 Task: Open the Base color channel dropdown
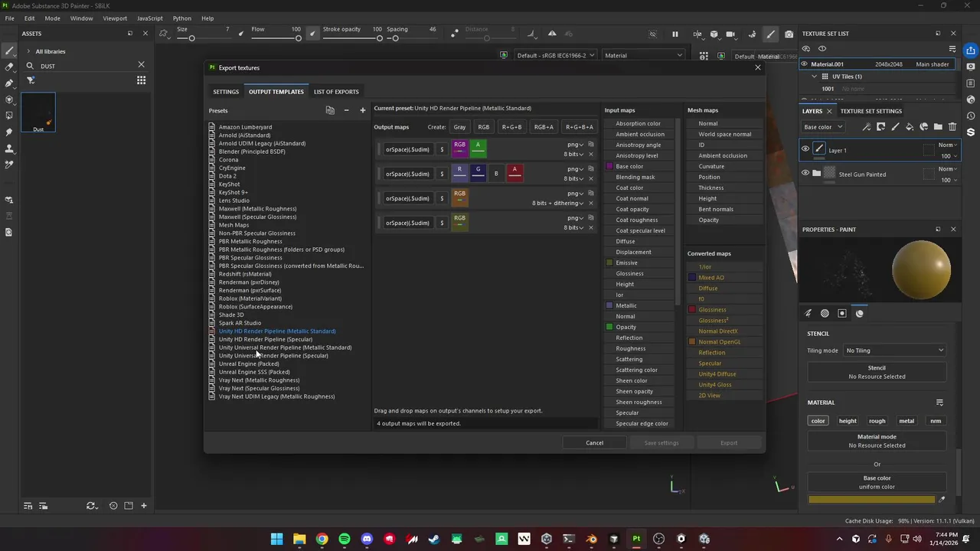[x=823, y=127]
